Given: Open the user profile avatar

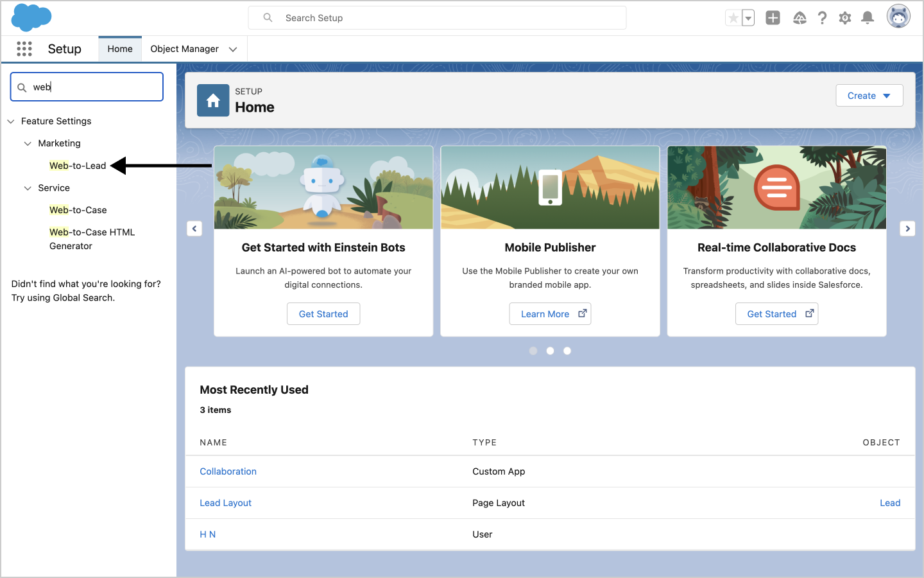Looking at the screenshot, I should click(x=898, y=17).
